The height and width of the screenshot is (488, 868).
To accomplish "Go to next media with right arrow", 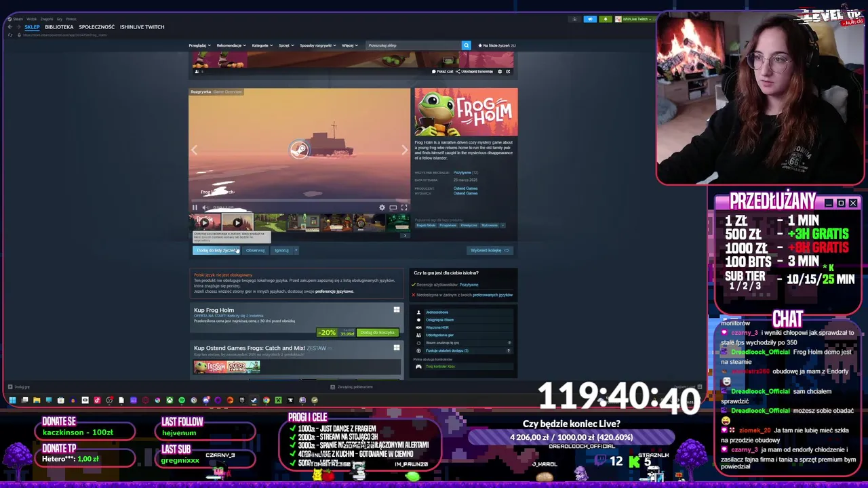I will tap(405, 150).
